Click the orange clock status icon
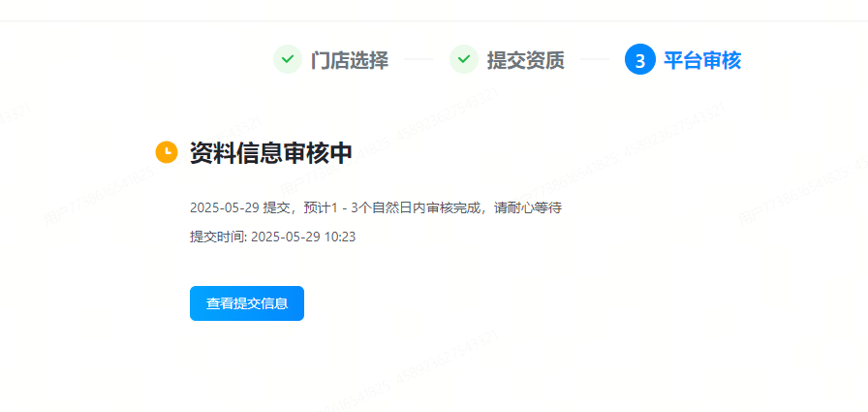Screen dimensions: 868x412 point(166,152)
